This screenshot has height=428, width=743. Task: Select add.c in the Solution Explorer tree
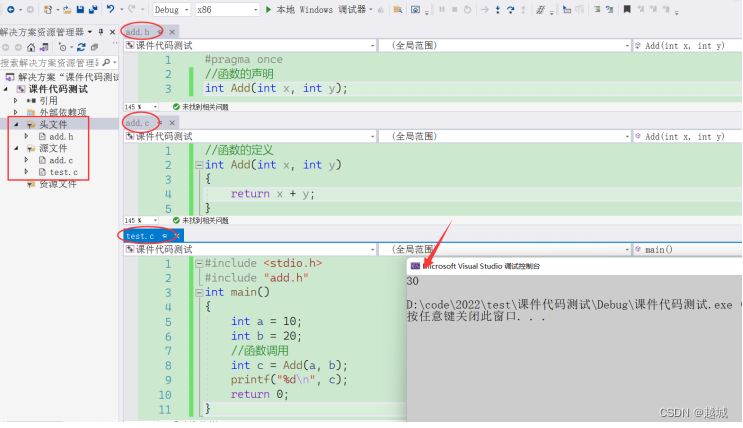[x=61, y=160]
